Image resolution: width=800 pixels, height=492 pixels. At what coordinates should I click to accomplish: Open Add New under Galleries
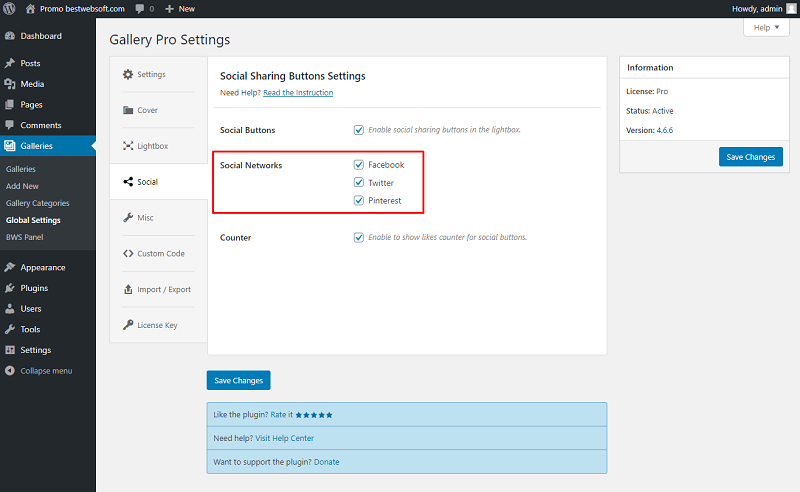point(22,186)
